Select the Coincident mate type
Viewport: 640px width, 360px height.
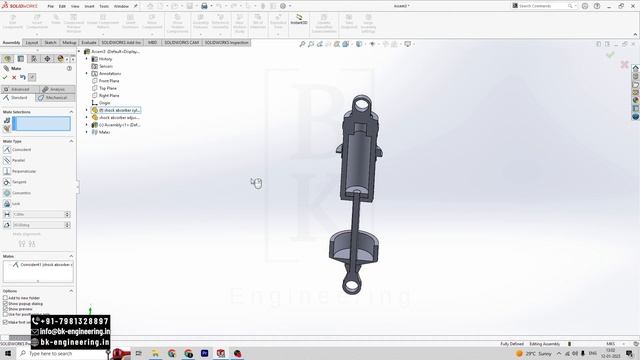point(18,150)
